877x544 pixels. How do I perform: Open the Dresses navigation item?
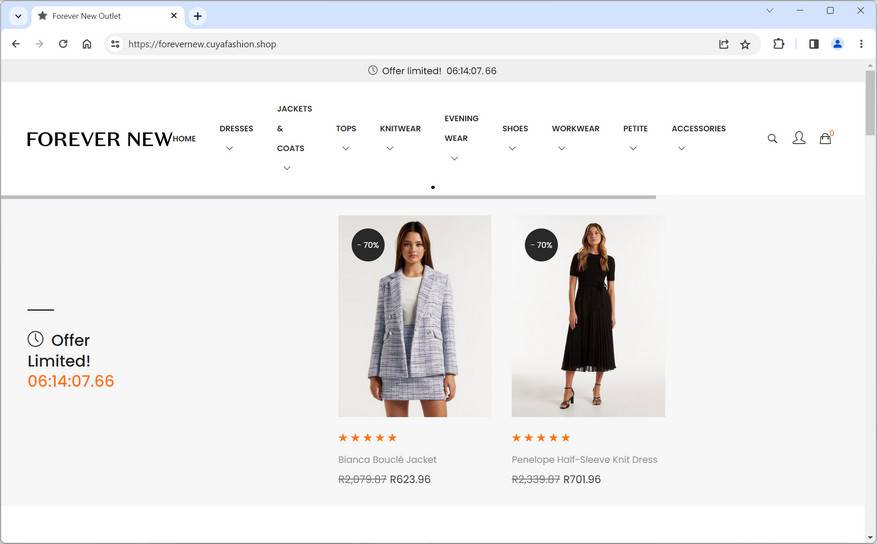coord(236,129)
